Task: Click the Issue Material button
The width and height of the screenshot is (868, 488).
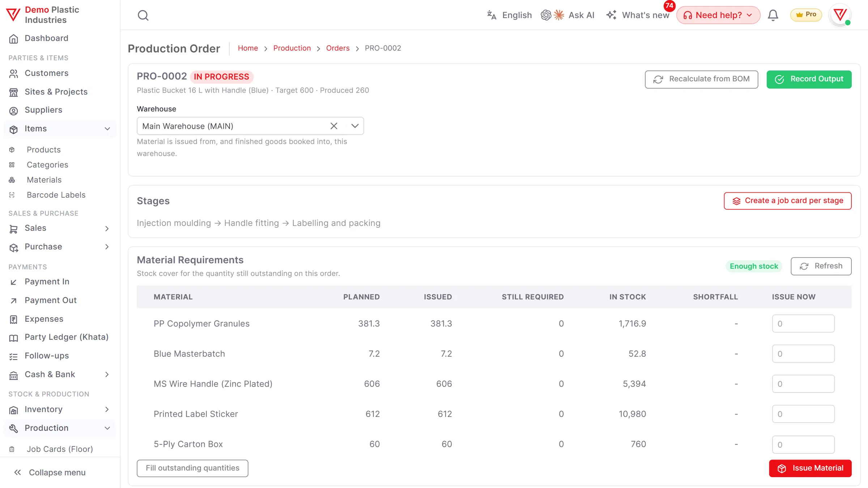Action: tap(810, 468)
